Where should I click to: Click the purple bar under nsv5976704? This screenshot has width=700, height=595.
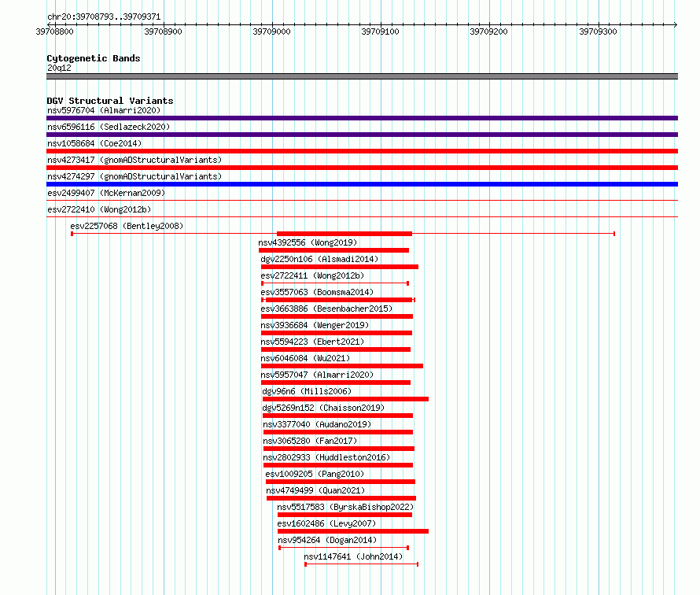coord(362,118)
